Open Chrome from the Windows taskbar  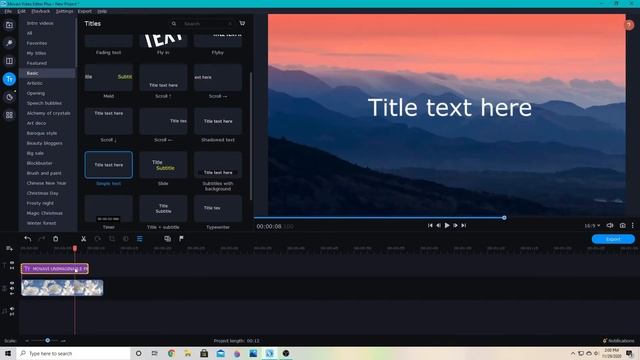(x=171, y=353)
